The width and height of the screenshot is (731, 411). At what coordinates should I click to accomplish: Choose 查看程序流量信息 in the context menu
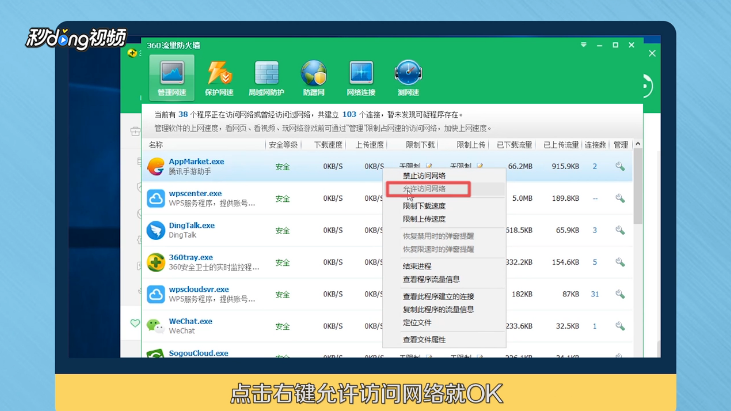(x=431, y=279)
